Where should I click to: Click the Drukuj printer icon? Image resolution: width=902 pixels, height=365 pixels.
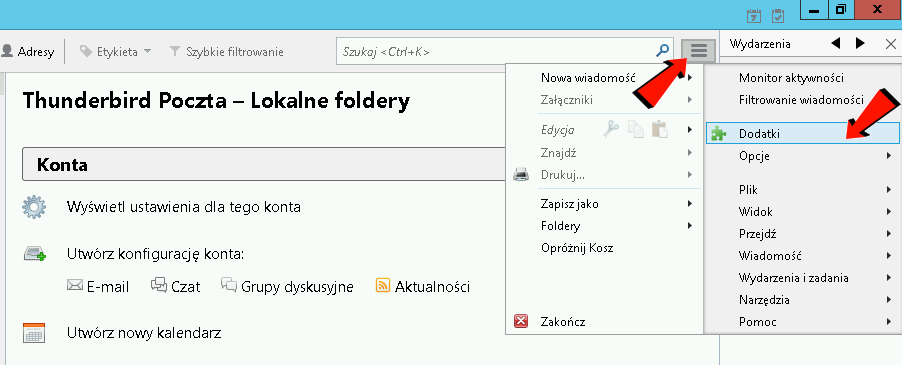(x=521, y=175)
